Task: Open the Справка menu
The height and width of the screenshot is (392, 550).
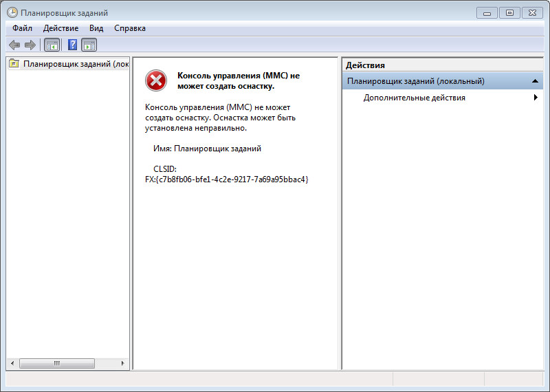Action: point(129,28)
